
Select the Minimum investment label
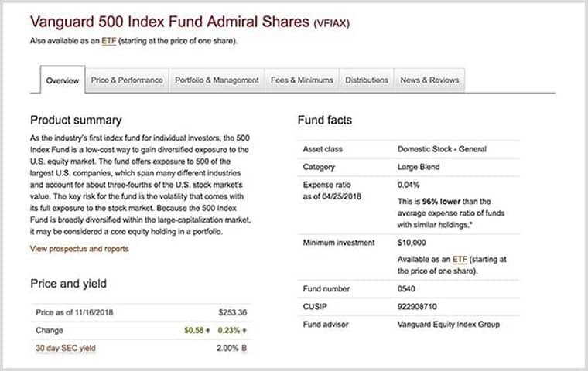(x=339, y=243)
